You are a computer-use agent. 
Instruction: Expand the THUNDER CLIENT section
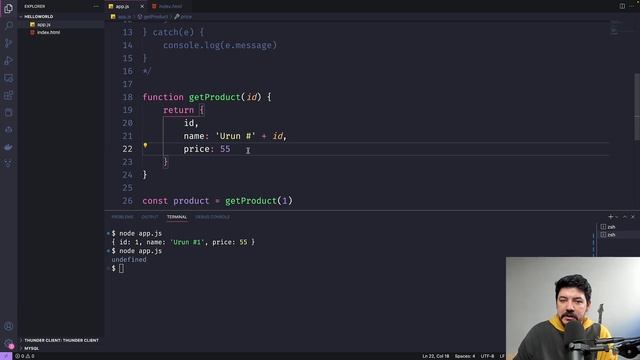pyautogui.click(x=61, y=340)
